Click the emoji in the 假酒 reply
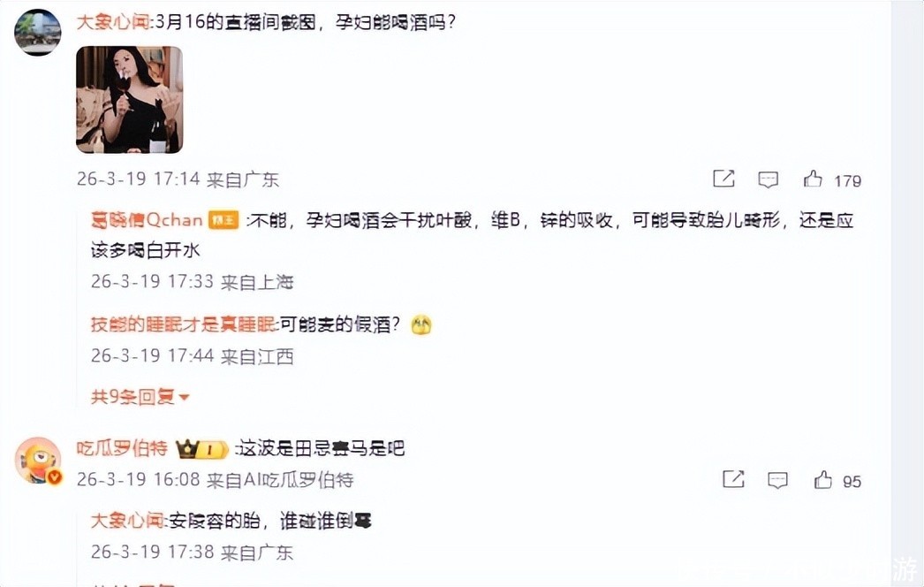The height and width of the screenshot is (587, 924). [421, 324]
